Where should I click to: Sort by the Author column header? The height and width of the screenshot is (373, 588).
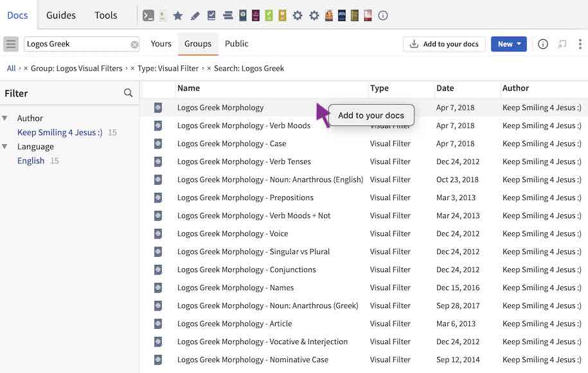point(515,88)
